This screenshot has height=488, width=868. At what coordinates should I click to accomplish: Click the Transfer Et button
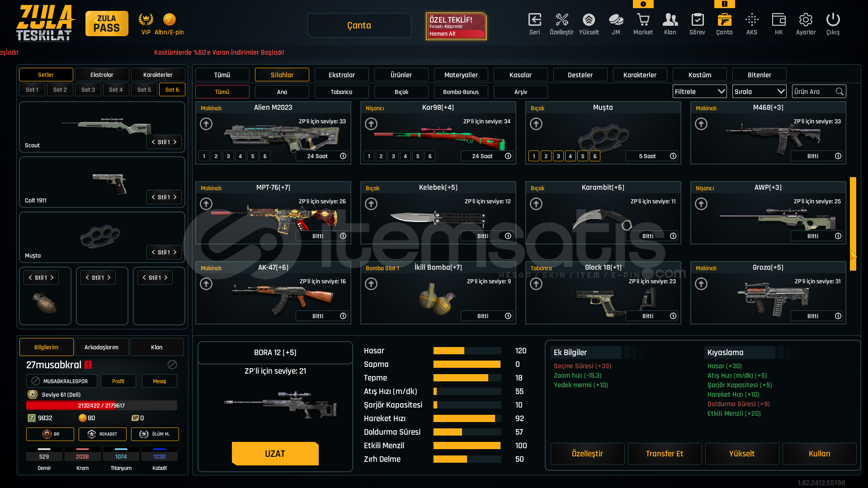(x=665, y=454)
